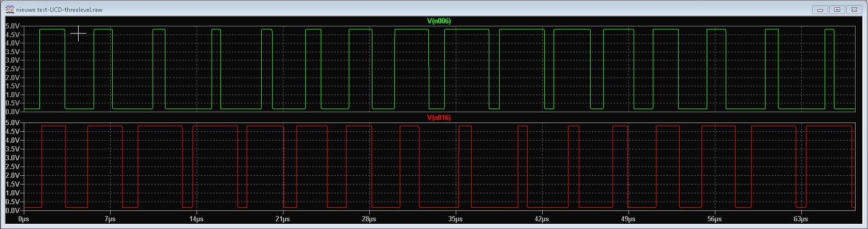868x229 pixels.
Task: Click the 63µs time axis label
Action: click(x=801, y=219)
